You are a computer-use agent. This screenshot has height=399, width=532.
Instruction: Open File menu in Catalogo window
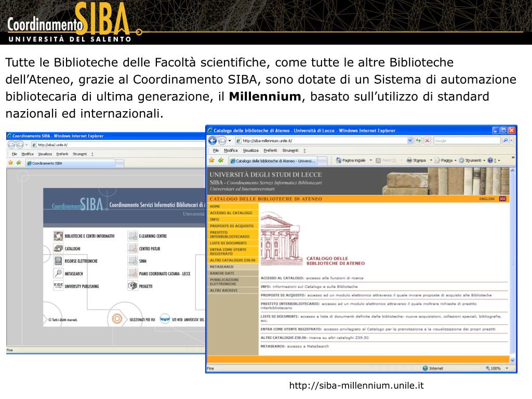click(216, 150)
